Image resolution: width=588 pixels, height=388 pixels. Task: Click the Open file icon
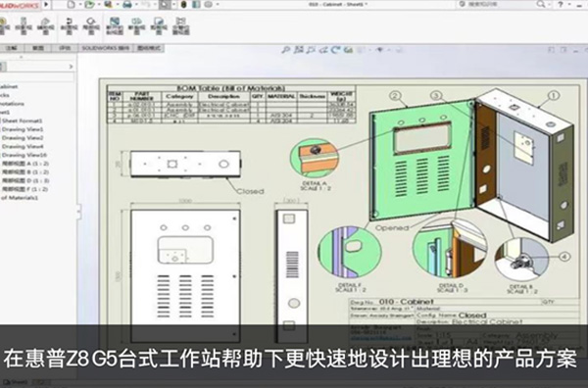(x=89, y=5)
